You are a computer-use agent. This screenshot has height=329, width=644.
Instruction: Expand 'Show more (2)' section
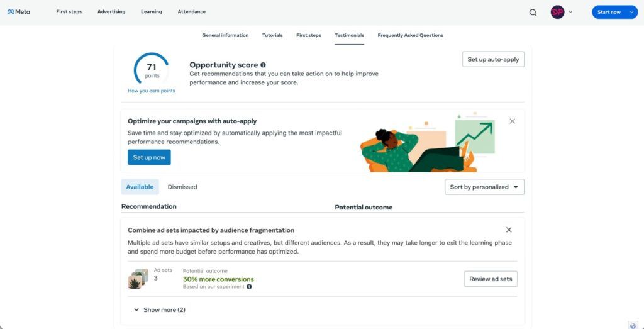tap(160, 309)
